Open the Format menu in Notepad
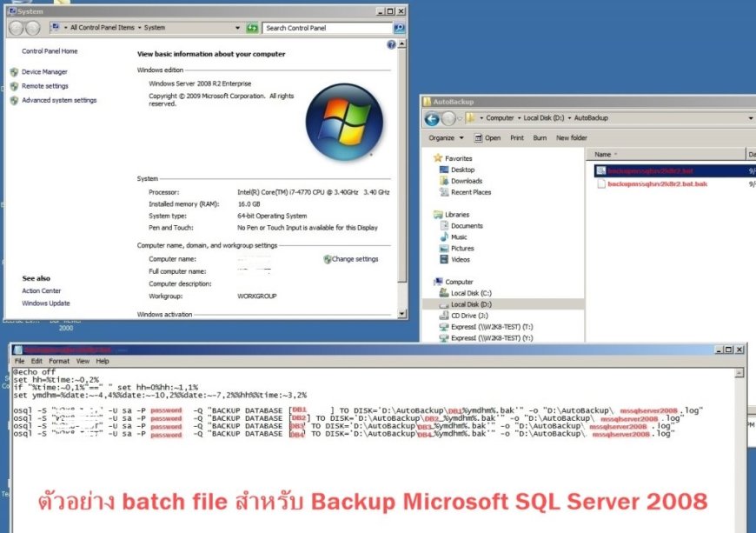 pos(59,361)
